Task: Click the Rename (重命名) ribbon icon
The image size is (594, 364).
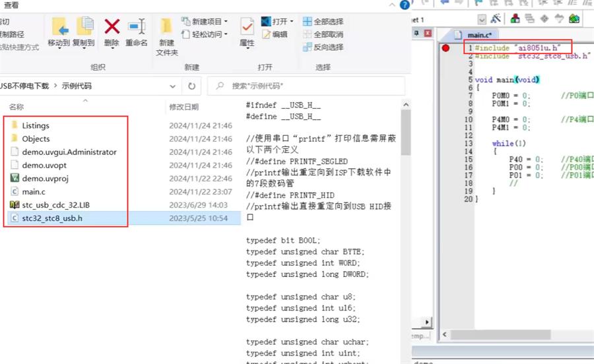Action: click(x=137, y=27)
